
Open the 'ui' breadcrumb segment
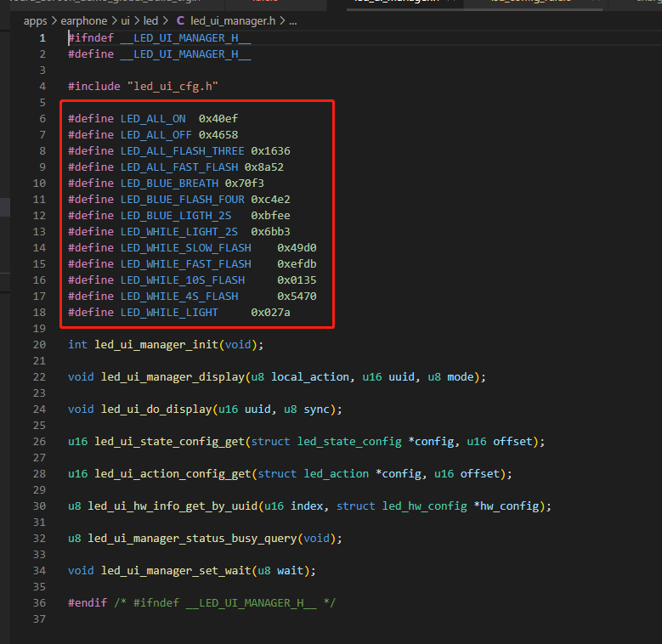(126, 20)
